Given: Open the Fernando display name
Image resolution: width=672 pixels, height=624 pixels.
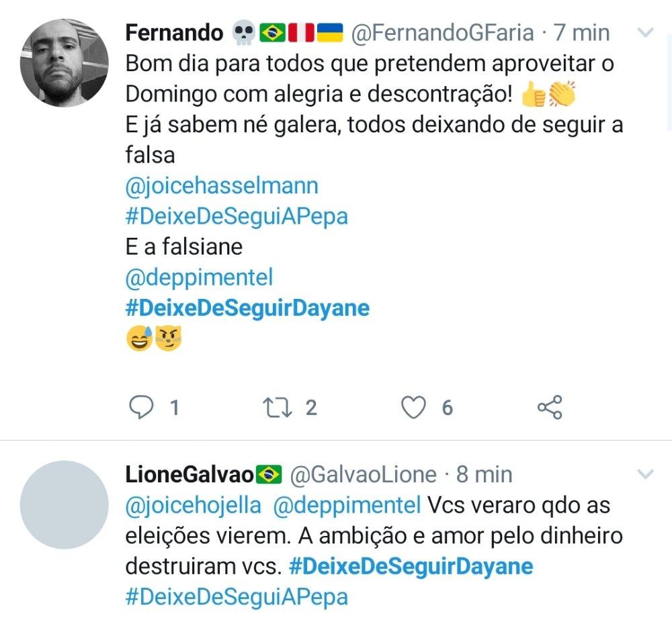Looking at the screenshot, I should point(174,32).
